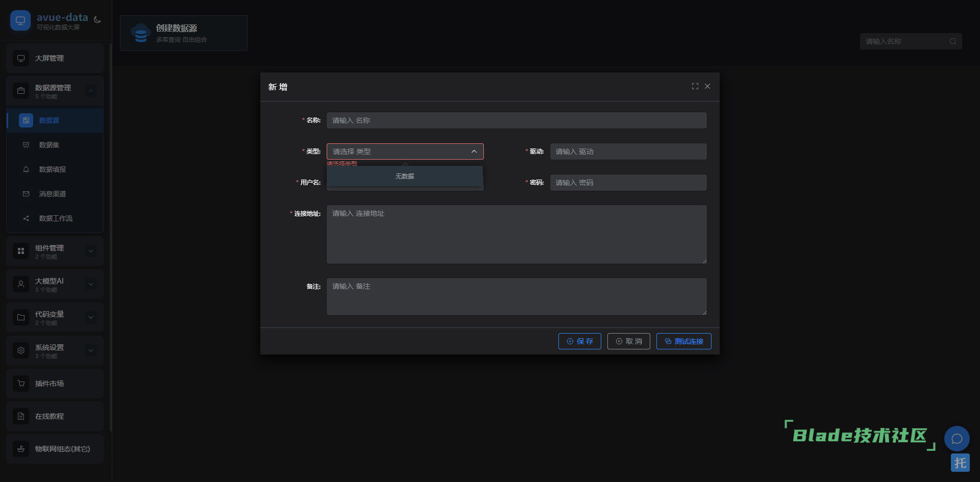Expand the 组件管理 section
980x482 pixels.
[x=91, y=251]
